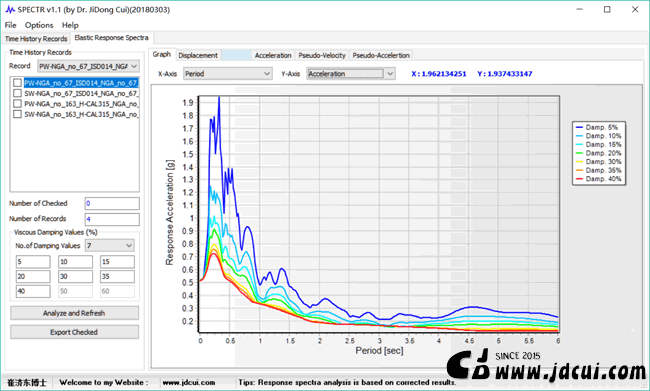Viewport: 650px width, 391px height.
Task: Click the blue Damp. 5% legend swatch
Action: pyautogui.click(x=579, y=127)
